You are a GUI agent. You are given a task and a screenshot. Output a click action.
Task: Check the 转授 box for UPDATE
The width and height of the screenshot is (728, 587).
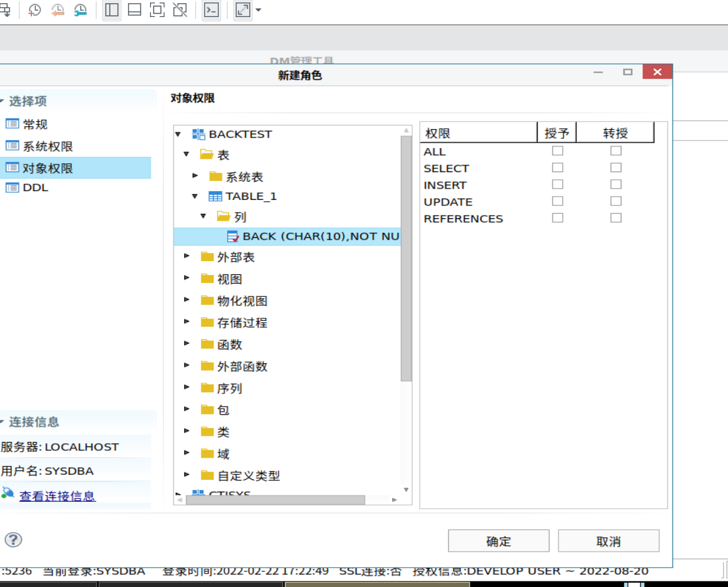[x=616, y=201]
